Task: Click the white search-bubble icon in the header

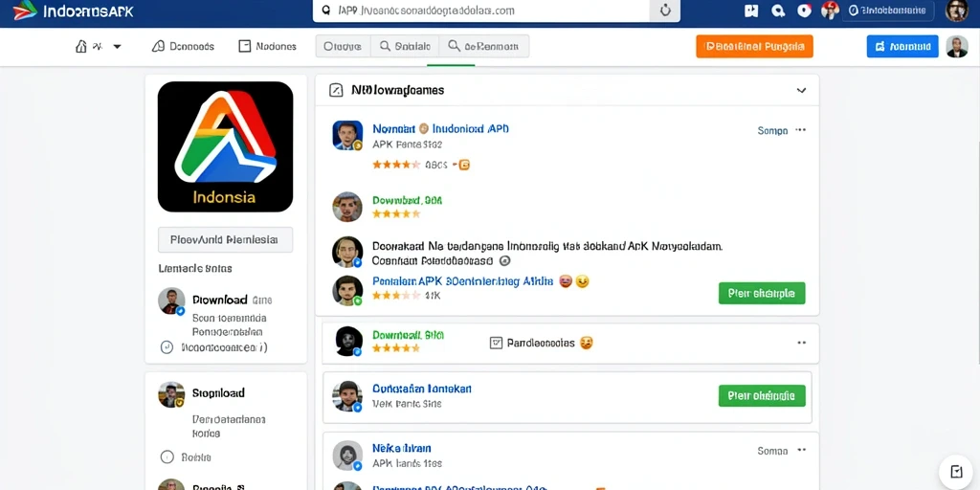Action: (778, 11)
